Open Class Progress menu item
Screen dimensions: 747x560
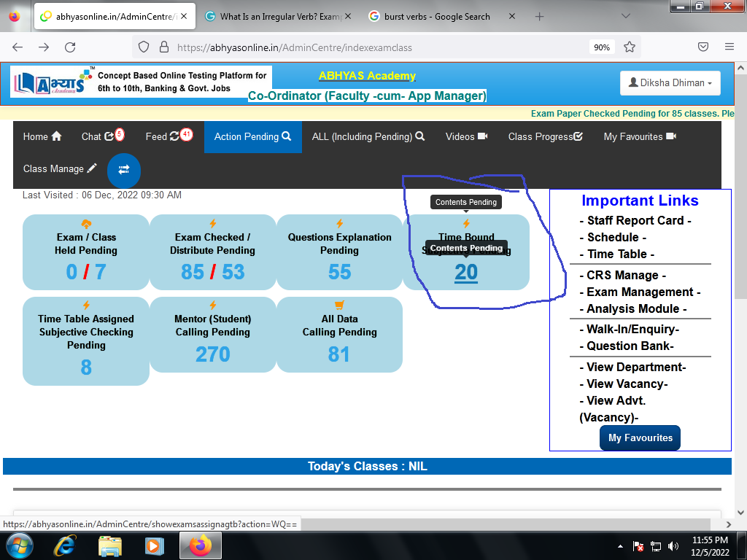point(545,136)
